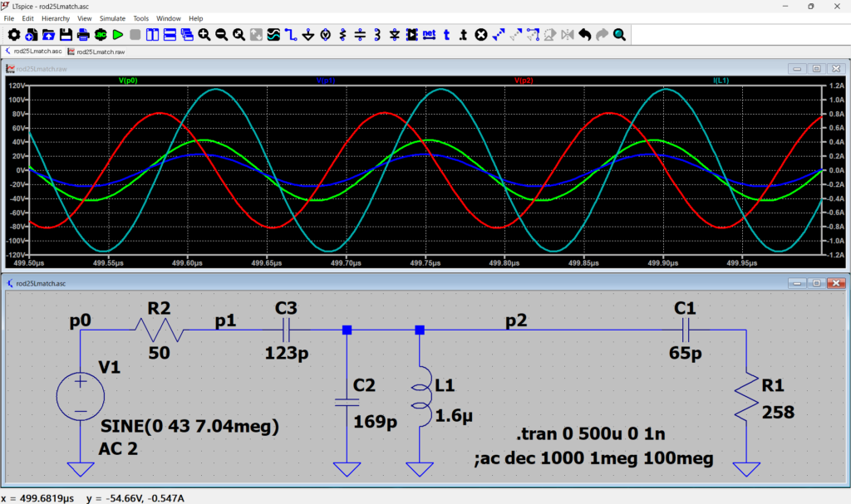Click the V(p2) trace label
The image size is (851, 504).
pos(524,81)
